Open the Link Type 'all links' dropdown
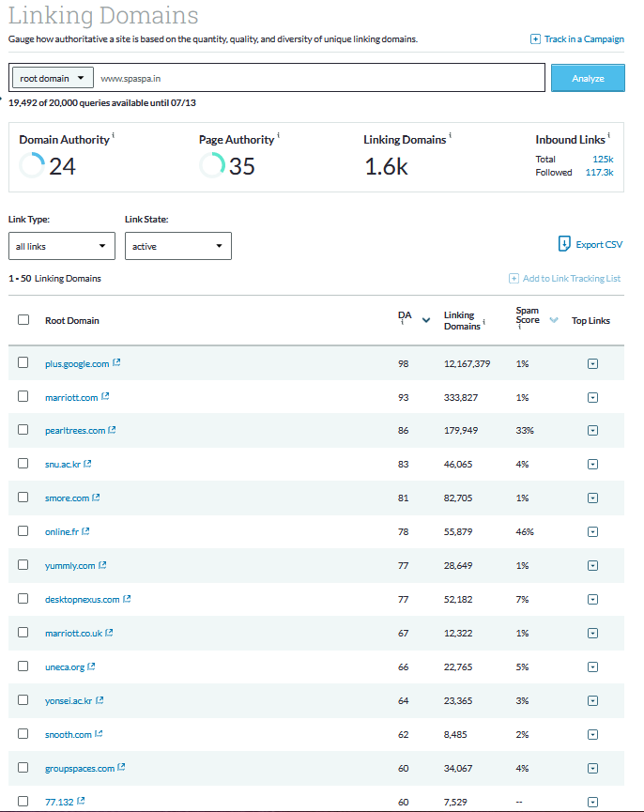The image size is (644, 812). click(62, 247)
